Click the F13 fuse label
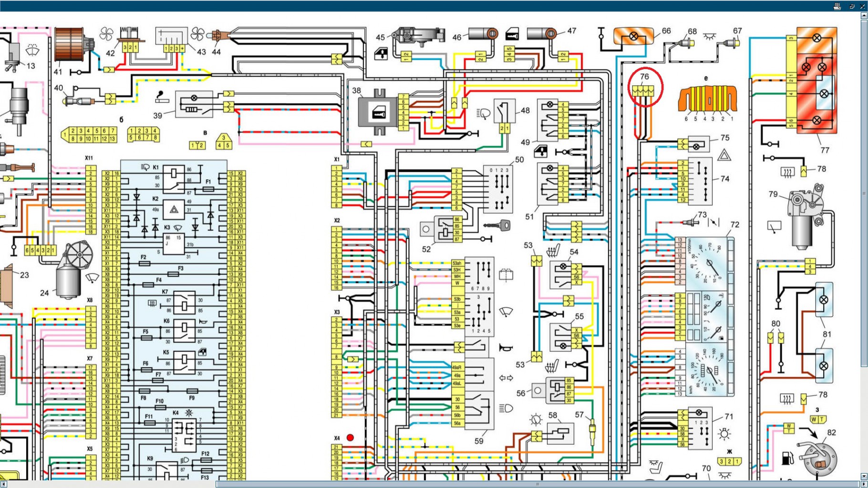This screenshot has height=488, width=868. (205, 478)
